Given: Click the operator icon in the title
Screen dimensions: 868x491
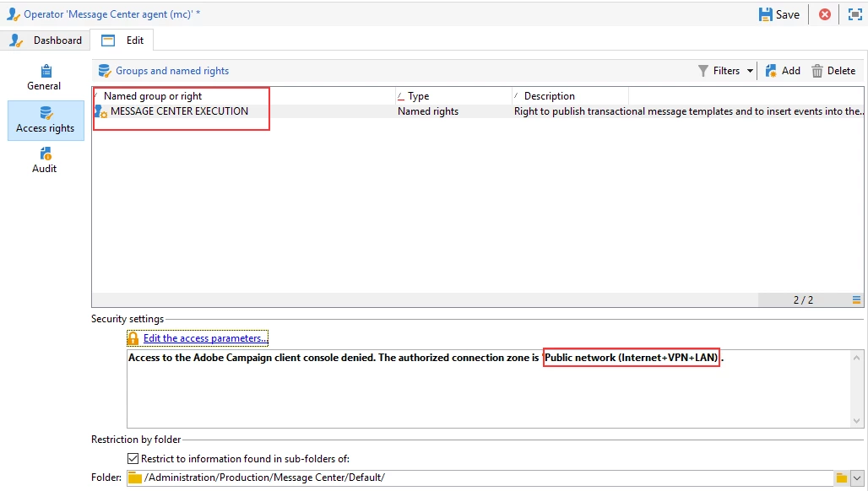Looking at the screenshot, I should (14, 14).
